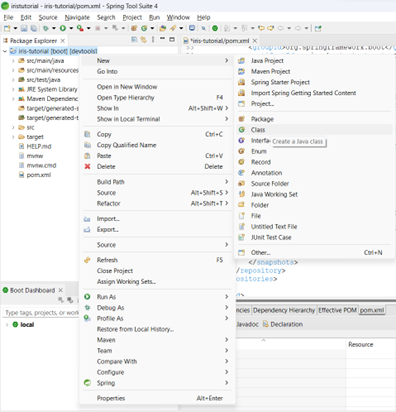Open the Project menu in menu bar
Image resolution: width=396 pixels, height=412 pixels.
point(132,17)
